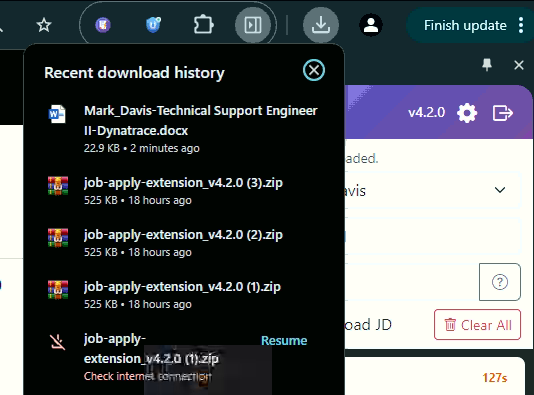Screen dimensions: 534x395
Task: Click the 127s timer value
Action: [495, 378]
